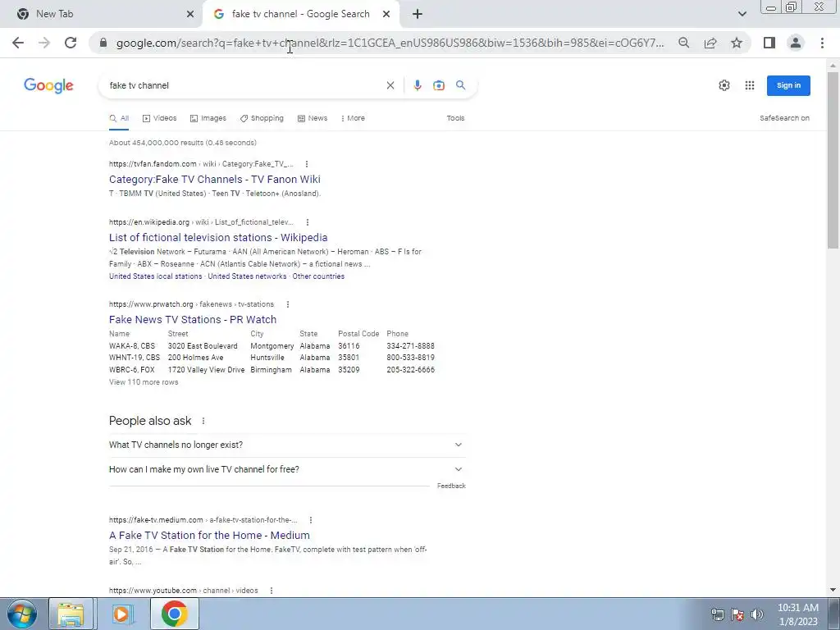
Task: Clear the search box with X
Action: click(x=390, y=85)
